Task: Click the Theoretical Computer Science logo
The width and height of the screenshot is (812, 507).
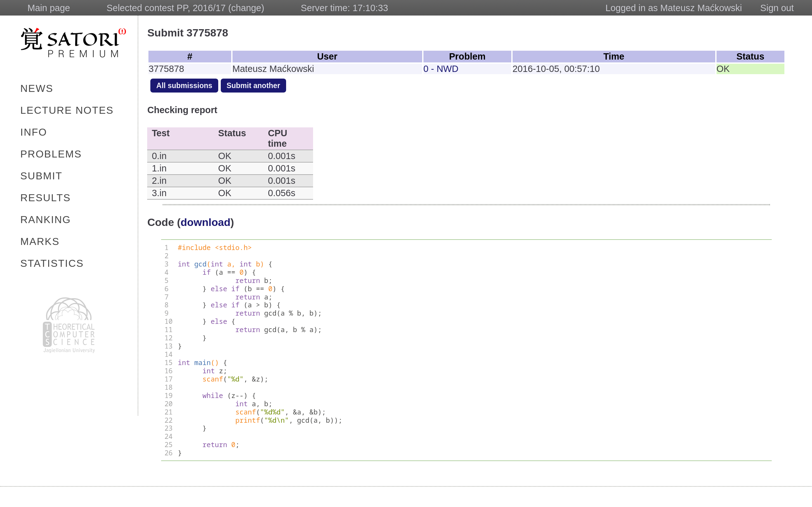Action: click(x=69, y=324)
